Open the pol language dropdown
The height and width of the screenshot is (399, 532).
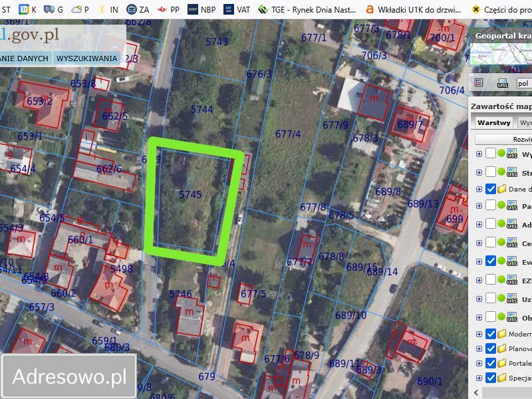(523, 84)
